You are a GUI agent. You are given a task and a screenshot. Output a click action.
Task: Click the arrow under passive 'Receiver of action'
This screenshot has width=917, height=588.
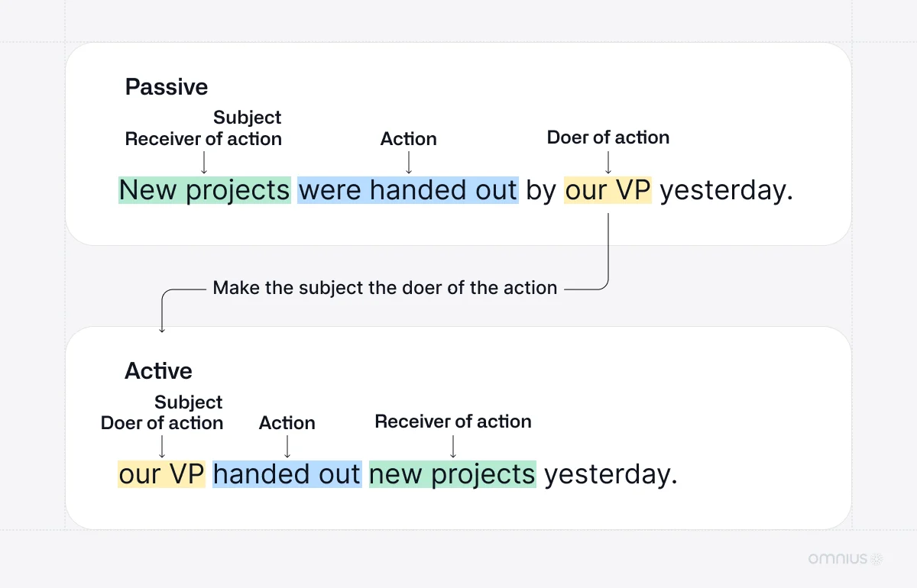pos(204,163)
